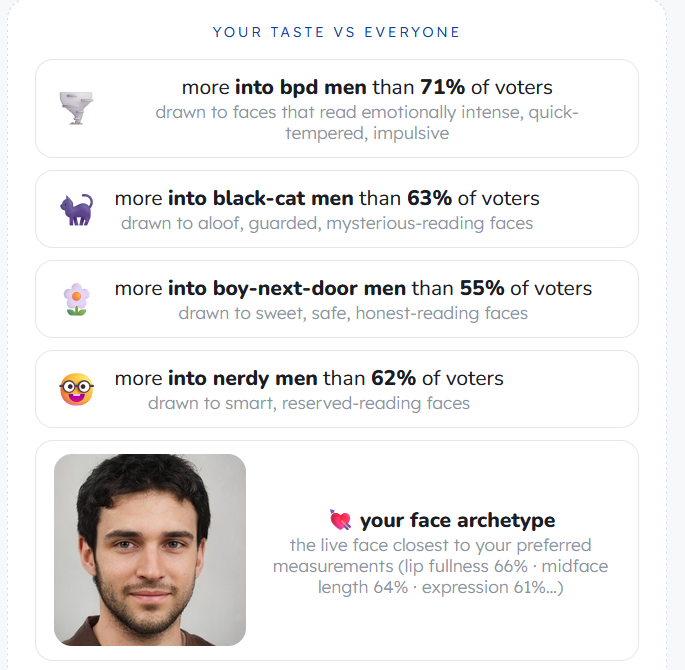Viewport: 685px width, 670px height.
Task: Open the face archetype portrait photo
Action: click(150, 550)
